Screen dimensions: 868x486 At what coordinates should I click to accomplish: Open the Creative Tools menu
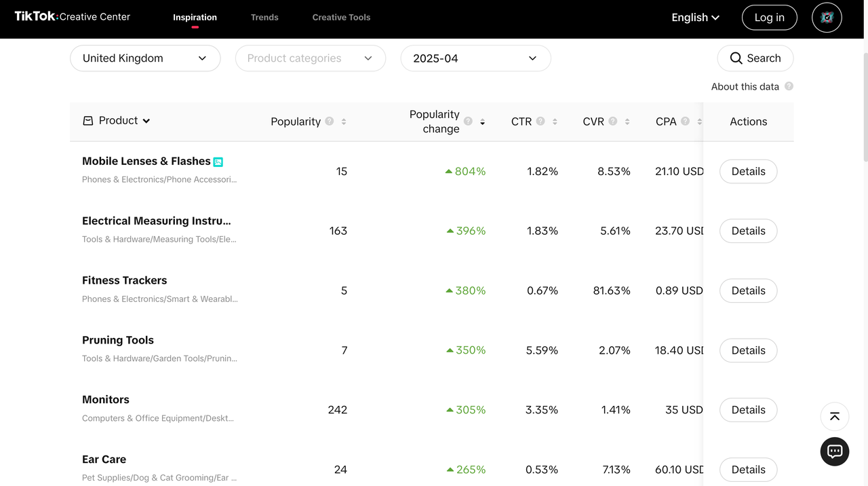(x=341, y=18)
